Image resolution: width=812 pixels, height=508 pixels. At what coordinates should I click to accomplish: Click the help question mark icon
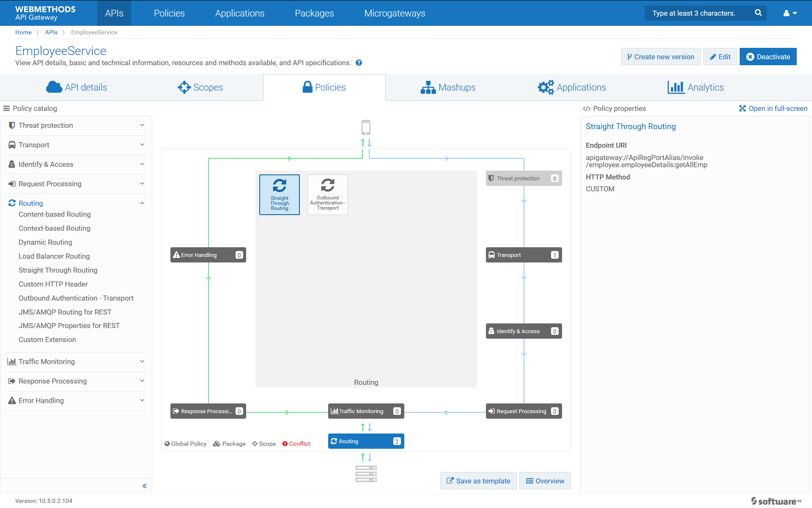pyautogui.click(x=359, y=63)
